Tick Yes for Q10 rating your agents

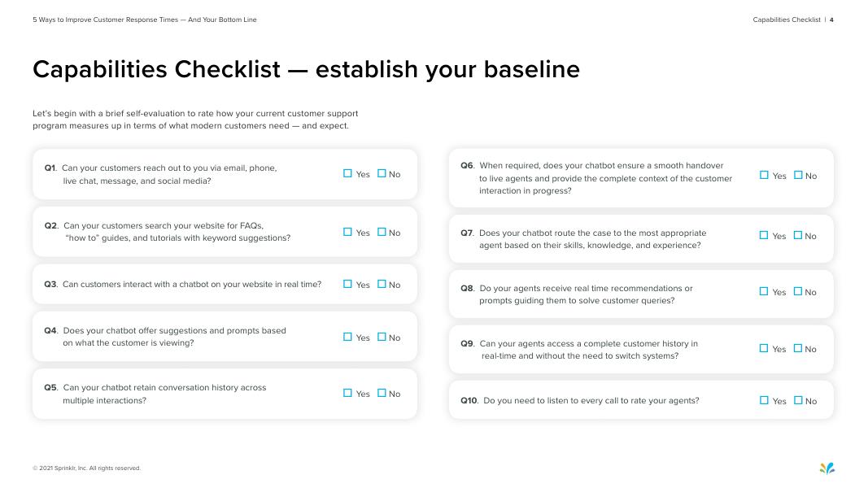(764, 400)
